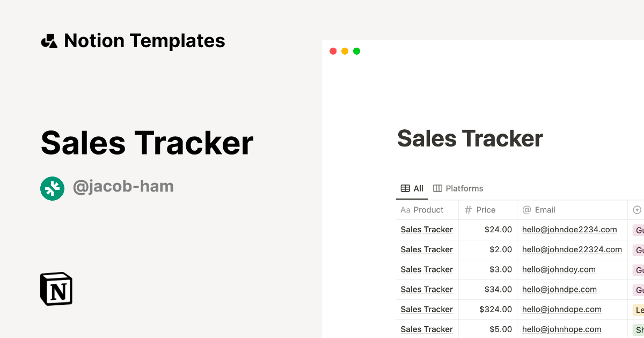Click the $324.00 price cell
644x338 pixels.
(496, 310)
